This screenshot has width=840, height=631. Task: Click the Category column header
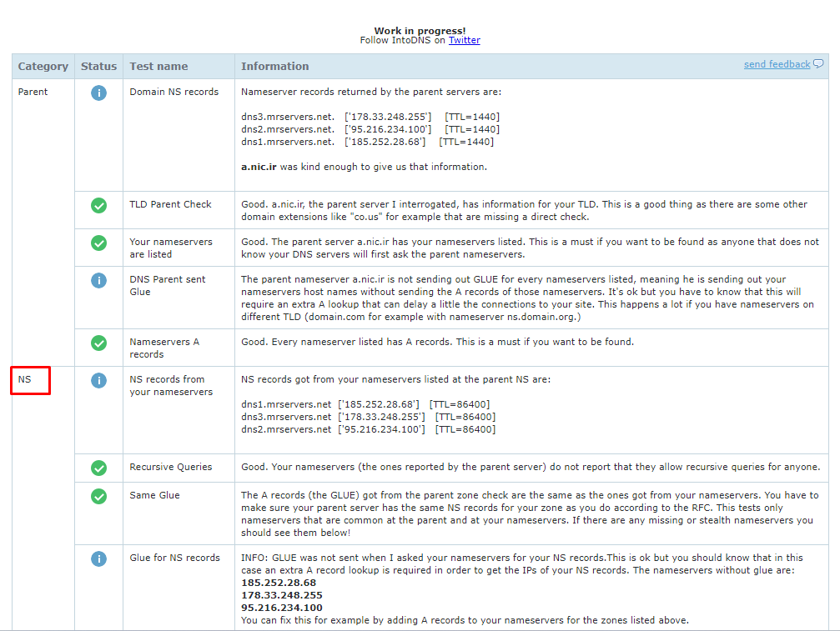43,67
